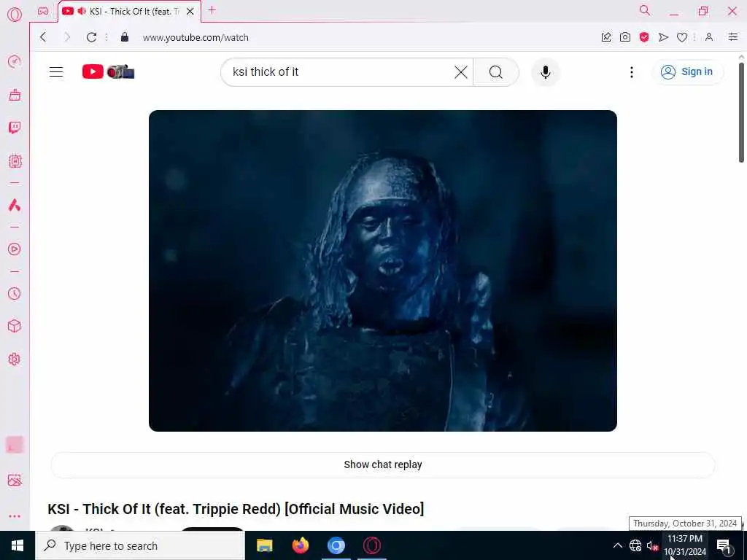The width and height of the screenshot is (747, 560).
Task: Open Easy Setup sliders menu
Action: point(733,37)
